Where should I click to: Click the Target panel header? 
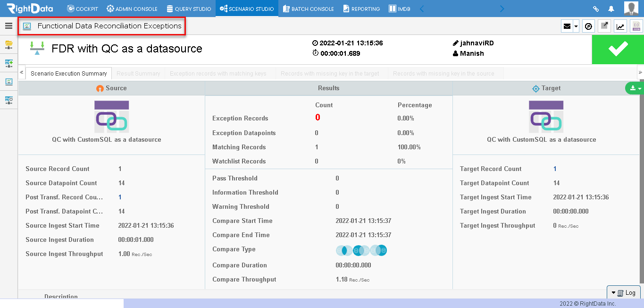click(546, 88)
